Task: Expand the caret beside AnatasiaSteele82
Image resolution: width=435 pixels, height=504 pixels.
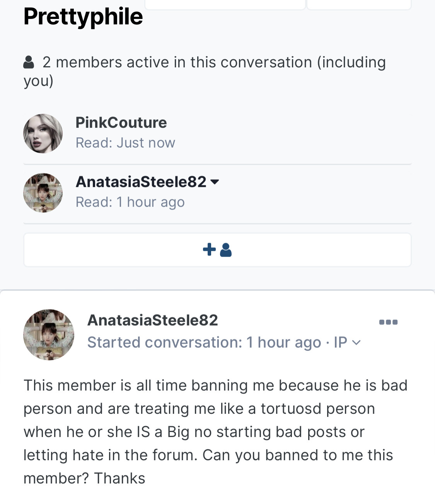Action: 215,182
